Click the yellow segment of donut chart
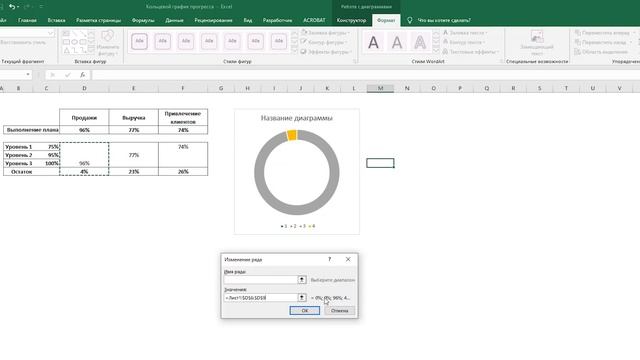The image size is (640, 360). coord(292,135)
